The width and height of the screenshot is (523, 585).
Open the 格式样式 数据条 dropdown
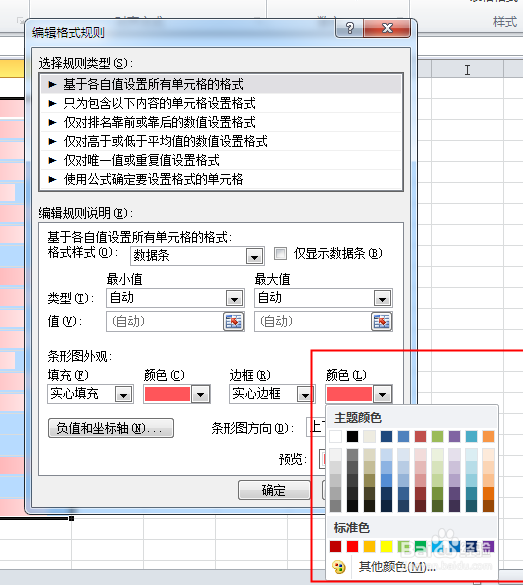[x=254, y=256]
